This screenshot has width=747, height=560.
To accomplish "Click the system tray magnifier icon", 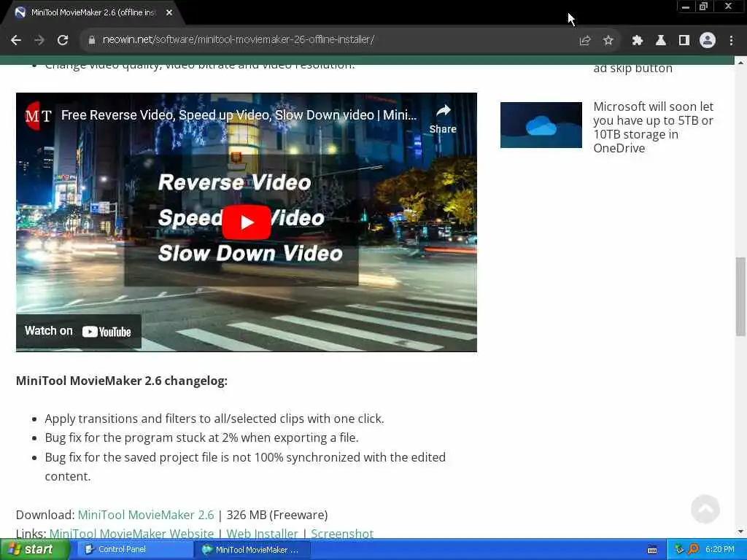I will [694, 550].
